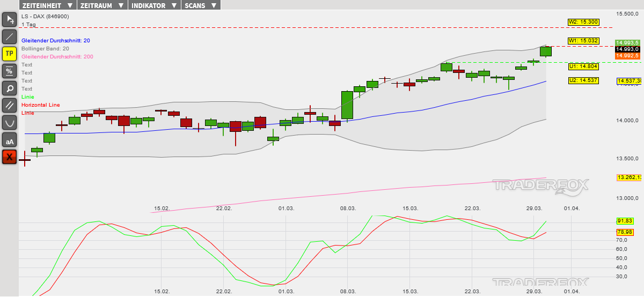Click the Gleitender Durchschnitt: 200 legend entry
Image resolution: width=644 pixels, height=297 pixels.
[57, 57]
